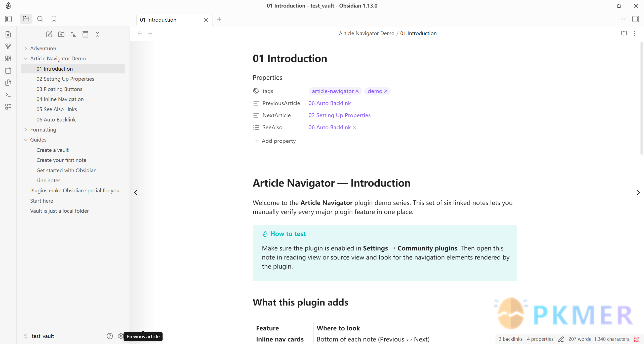Close the 01 Introduction tab

click(x=206, y=20)
